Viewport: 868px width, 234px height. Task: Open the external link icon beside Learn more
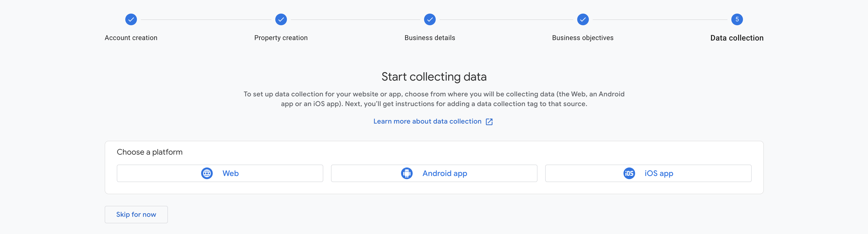point(489,122)
